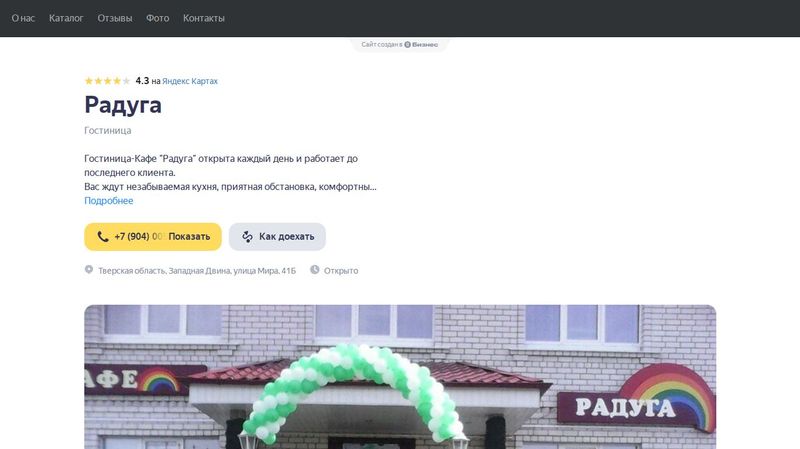The width and height of the screenshot is (800, 449).
Task: Follow the 'Яндекс Картах' link
Action: point(190,81)
